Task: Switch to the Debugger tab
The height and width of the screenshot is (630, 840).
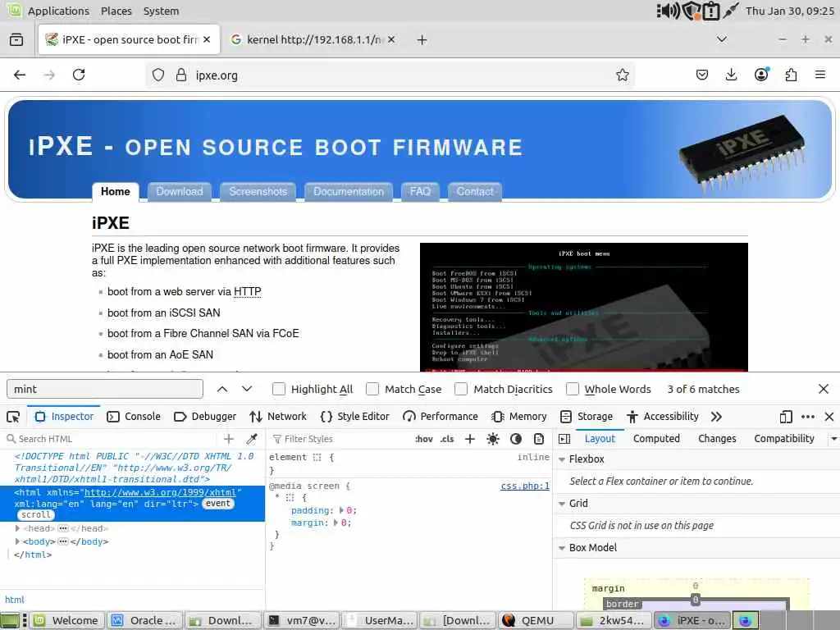Action: pyautogui.click(x=205, y=417)
